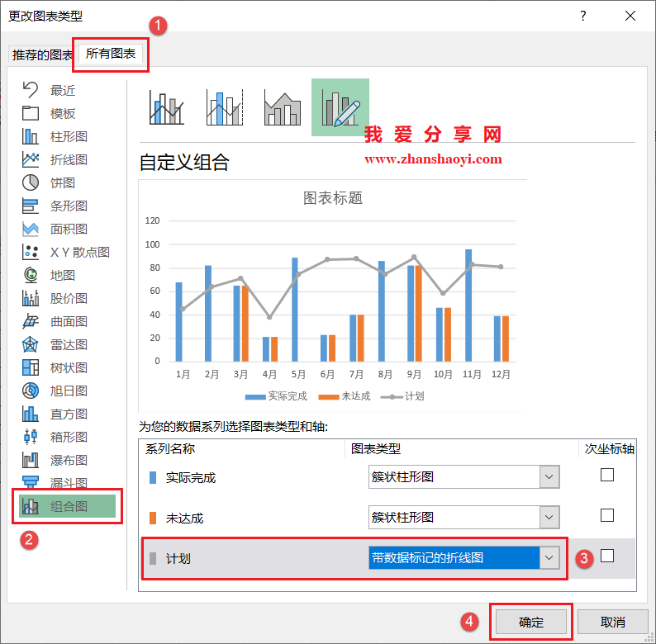Click the gray 计划 series color swatch
Image resolution: width=656 pixels, height=644 pixels.
[153, 559]
